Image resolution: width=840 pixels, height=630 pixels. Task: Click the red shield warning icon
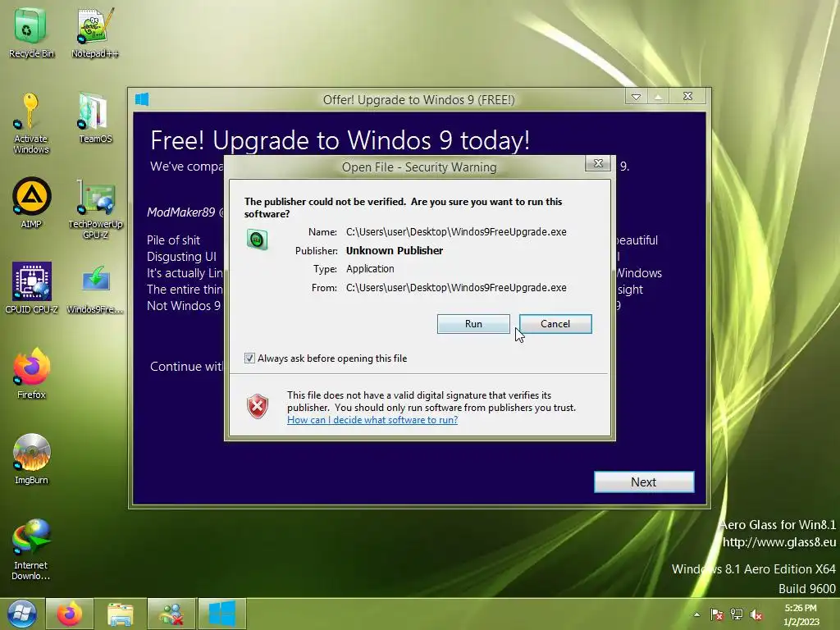(x=258, y=407)
